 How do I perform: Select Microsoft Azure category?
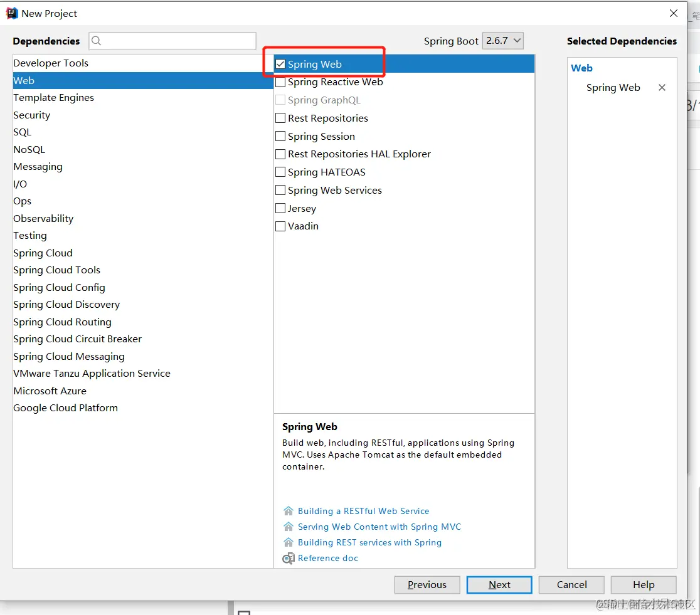coord(143,391)
